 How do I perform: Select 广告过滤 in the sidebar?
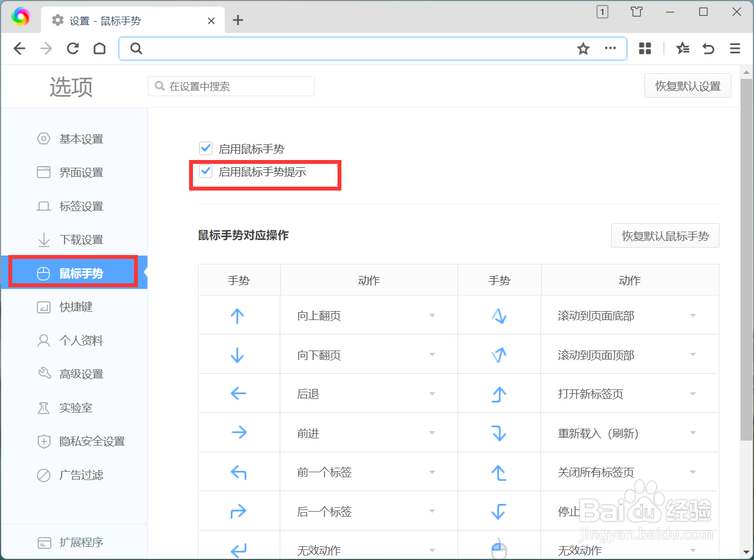coord(81,474)
